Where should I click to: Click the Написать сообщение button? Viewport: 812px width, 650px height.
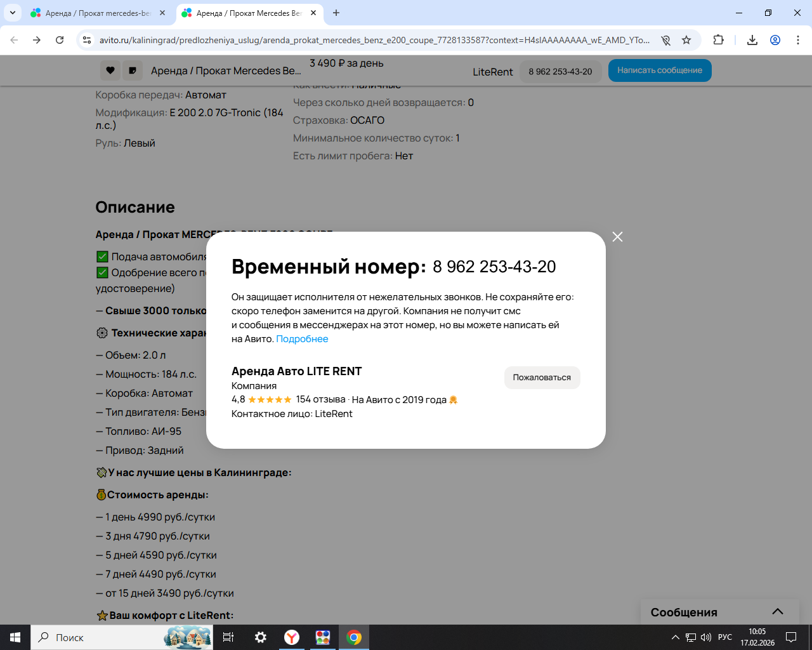click(x=660, y=70)
